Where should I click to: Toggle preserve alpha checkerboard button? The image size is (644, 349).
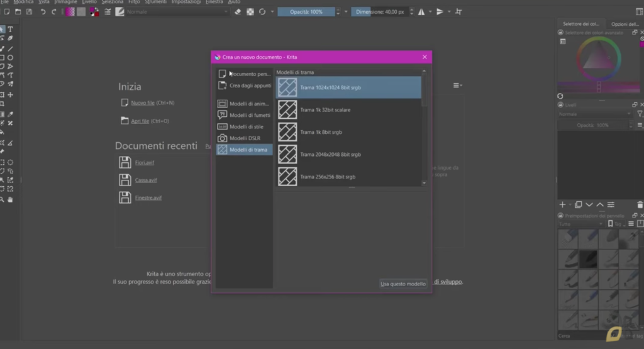[x=250, y=12]
